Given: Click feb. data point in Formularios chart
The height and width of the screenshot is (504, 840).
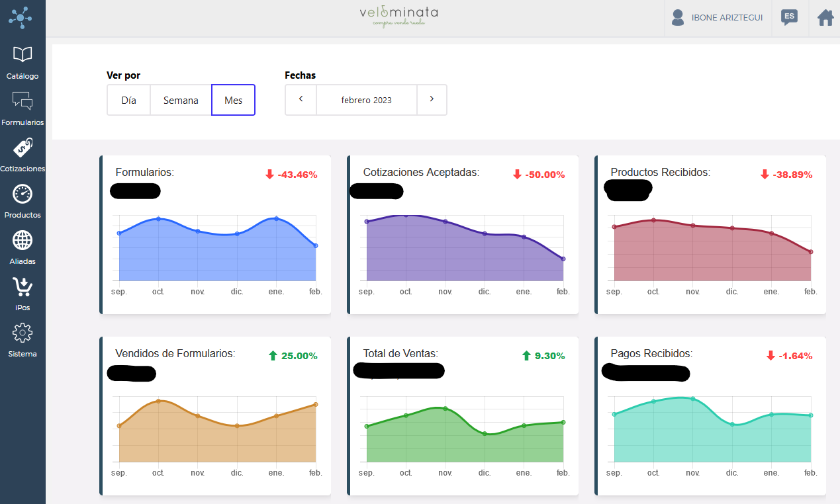Looking at the screenshot, I should click(x=316, y=246).
